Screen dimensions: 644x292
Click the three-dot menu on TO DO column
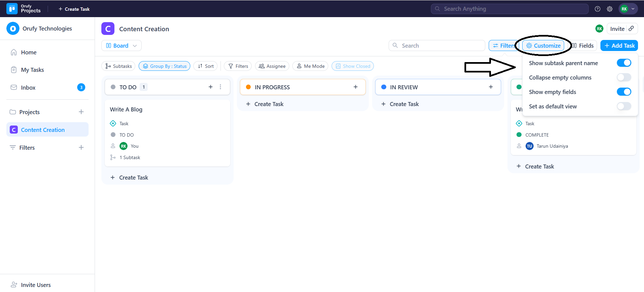point(220,87)
